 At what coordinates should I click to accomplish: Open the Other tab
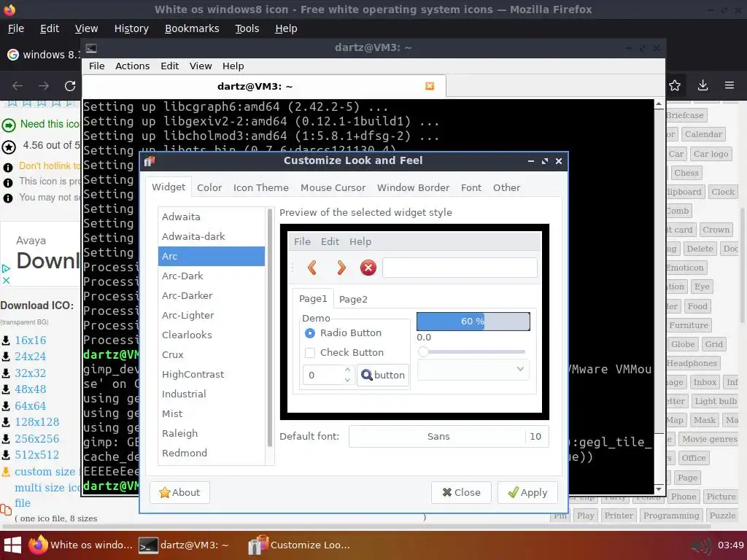tap(506, 187)
